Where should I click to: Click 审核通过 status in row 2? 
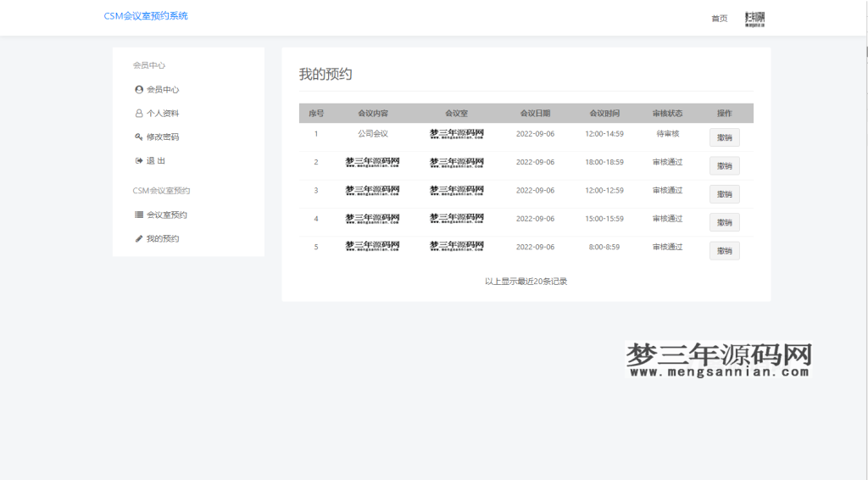pos(668,162)
